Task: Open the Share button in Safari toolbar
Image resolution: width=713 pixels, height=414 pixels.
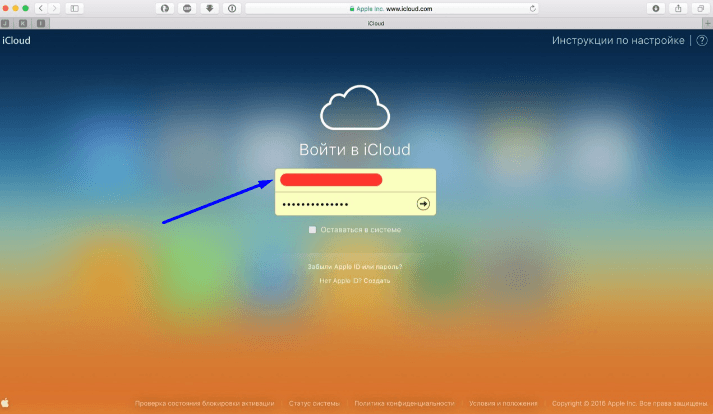Action: tap(678, 8)
